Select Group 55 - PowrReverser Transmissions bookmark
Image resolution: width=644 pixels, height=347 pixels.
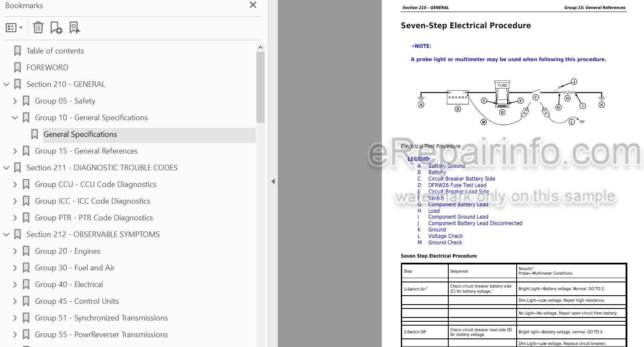click(101, 335)
